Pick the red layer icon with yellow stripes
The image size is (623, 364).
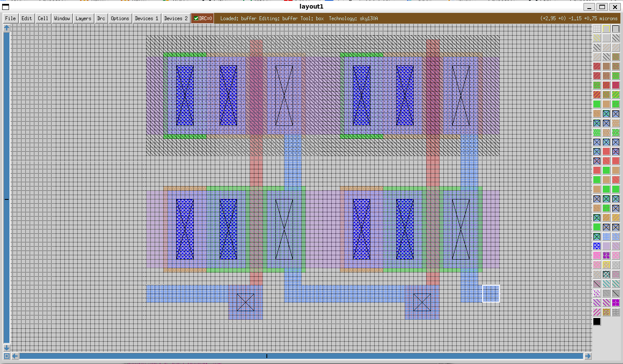click(x=597, y=95)
